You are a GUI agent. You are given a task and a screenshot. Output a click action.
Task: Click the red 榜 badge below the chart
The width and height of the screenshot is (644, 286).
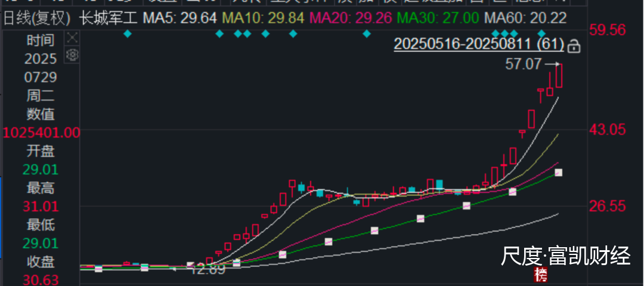(541, 274)
